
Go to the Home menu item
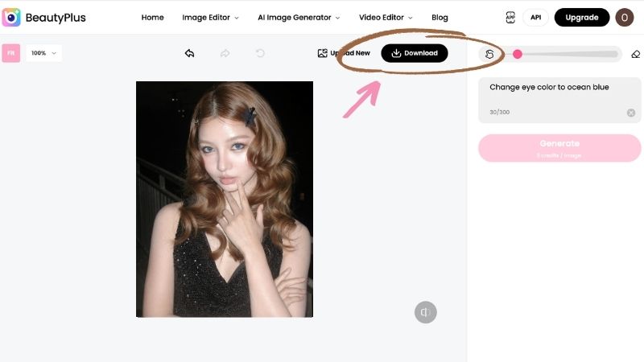(152, 17)
